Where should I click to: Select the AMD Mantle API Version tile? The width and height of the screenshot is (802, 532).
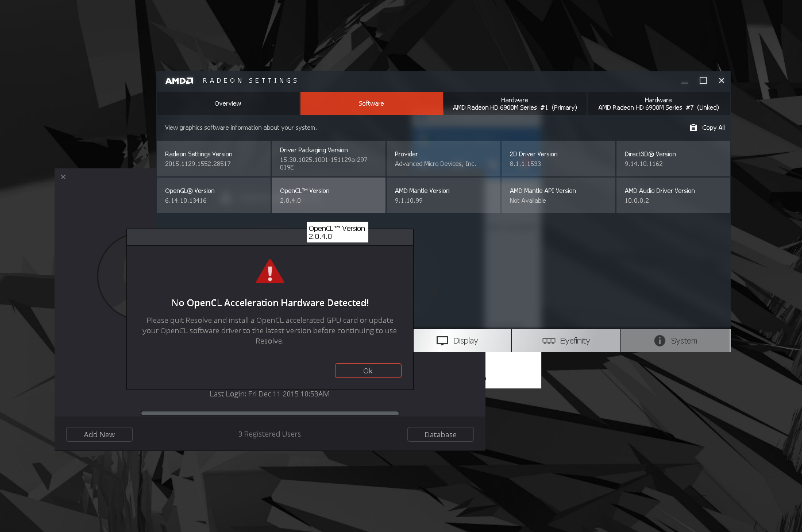[x=558, y=195]
